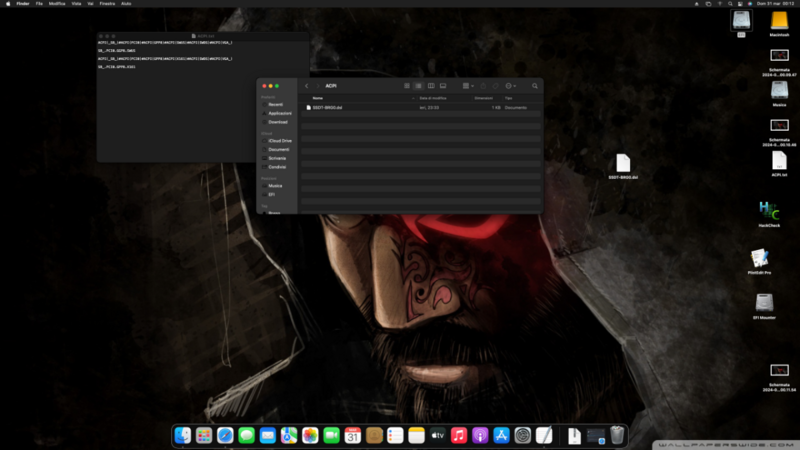Go back with the Finder back arrow

click(x=306, y=86)
